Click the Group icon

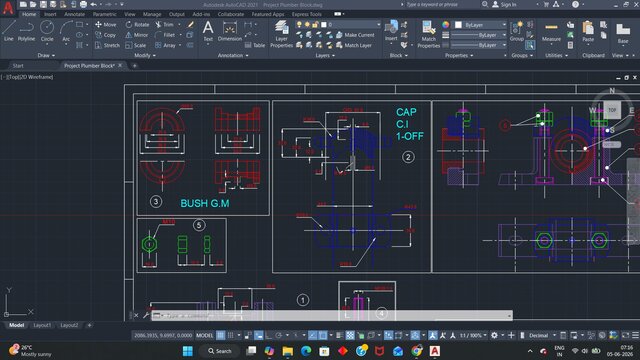pyautogui.click(x=516, y=31)
